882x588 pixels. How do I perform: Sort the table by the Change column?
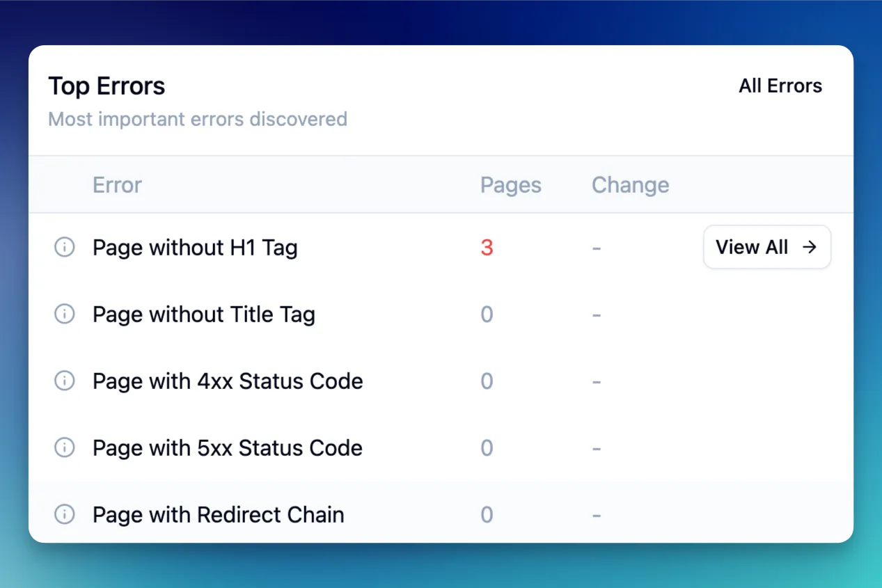(630, 184)
